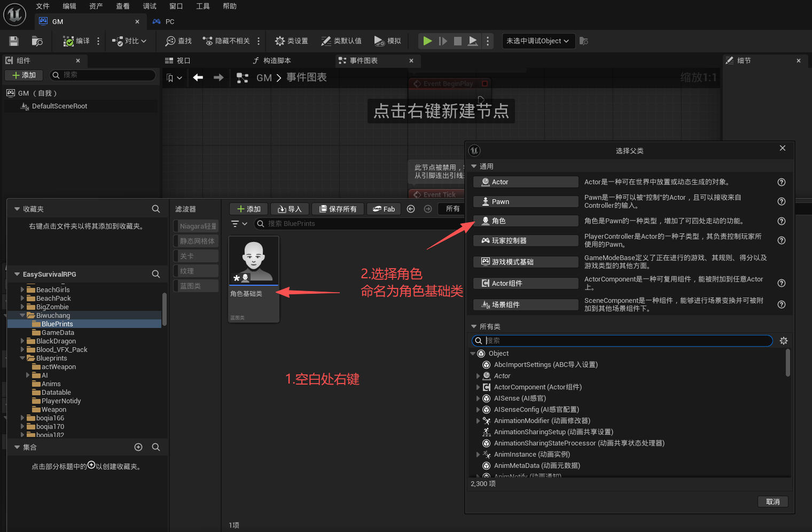Toggle the 蓝图类 filter
This screenshot has width=812, height=532.
coord(196,286)
